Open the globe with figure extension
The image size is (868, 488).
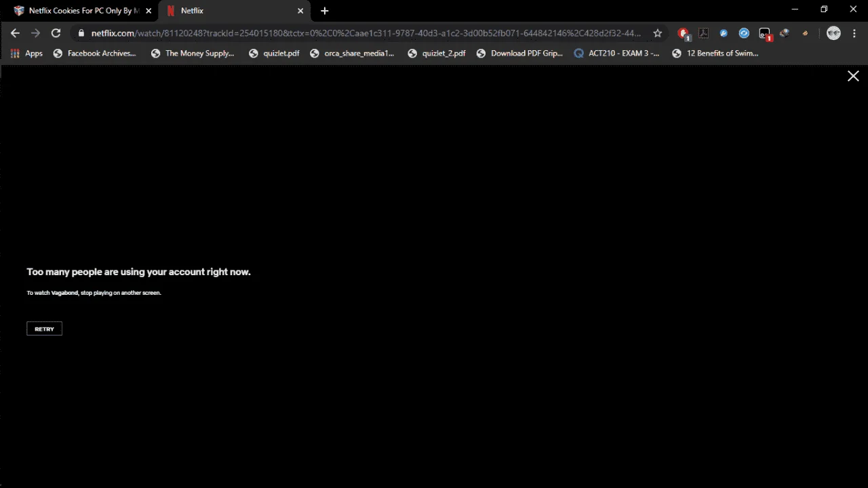click(785, 33)
